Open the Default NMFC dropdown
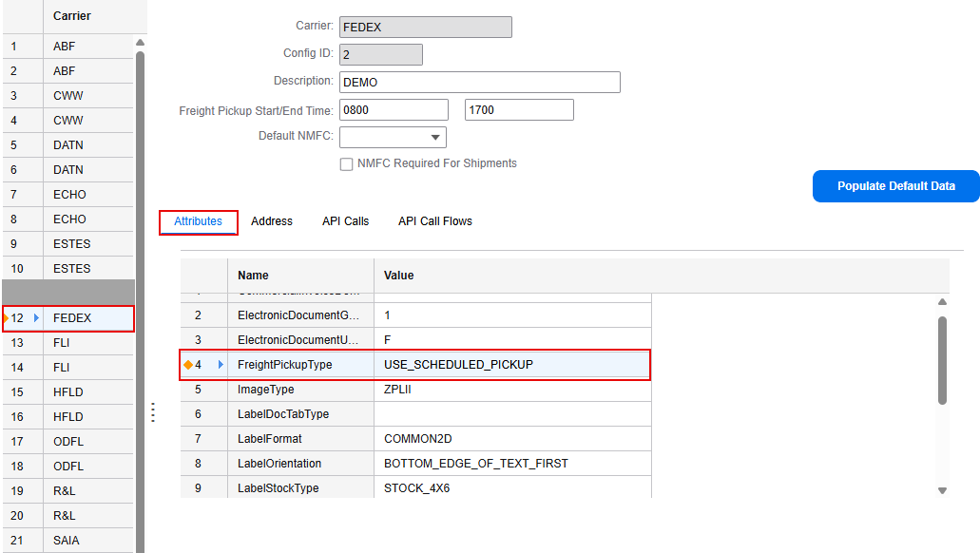This screenshot has height=553, width=980. [435, 137]
